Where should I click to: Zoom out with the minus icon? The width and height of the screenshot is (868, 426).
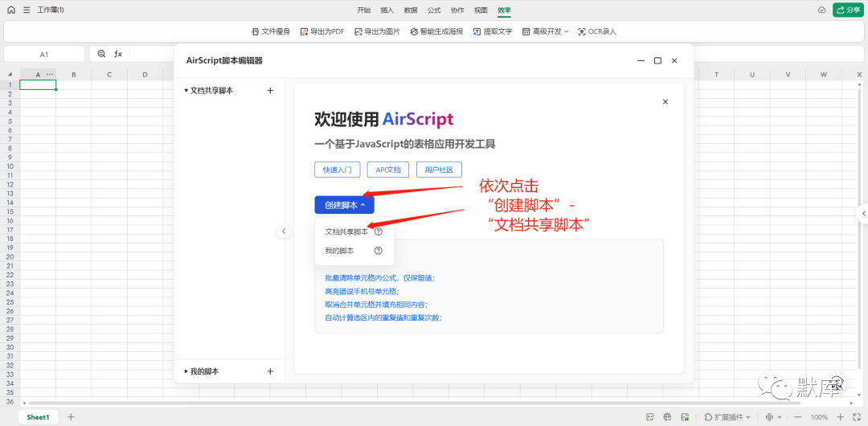click(798, 416)
